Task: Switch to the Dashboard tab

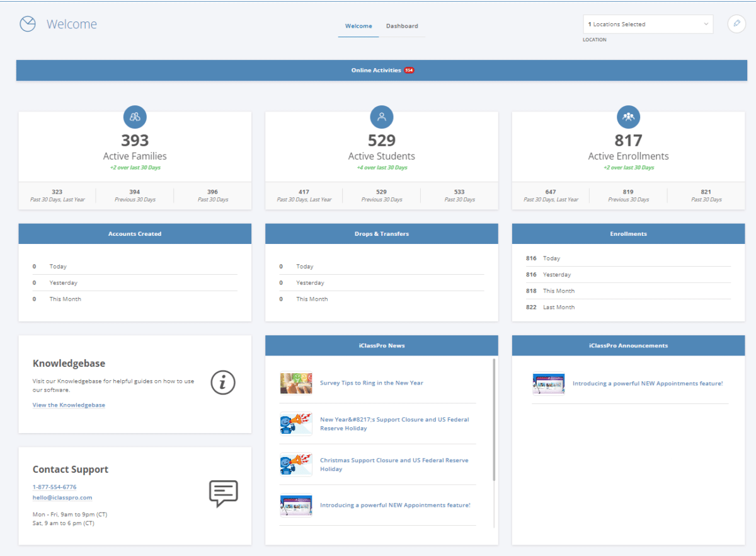Action: coord(402,26)
